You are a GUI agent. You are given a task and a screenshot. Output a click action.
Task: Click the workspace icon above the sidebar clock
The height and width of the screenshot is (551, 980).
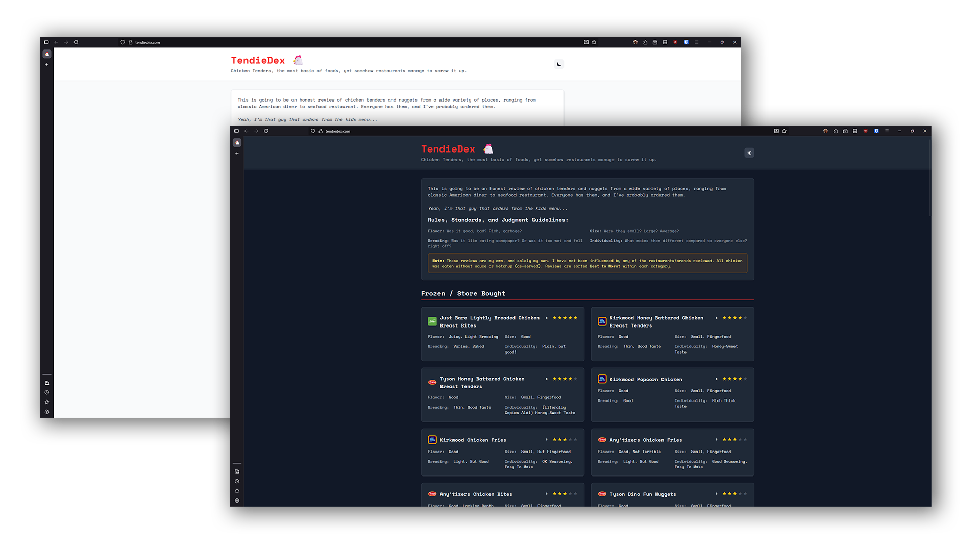tap(237, 471)
